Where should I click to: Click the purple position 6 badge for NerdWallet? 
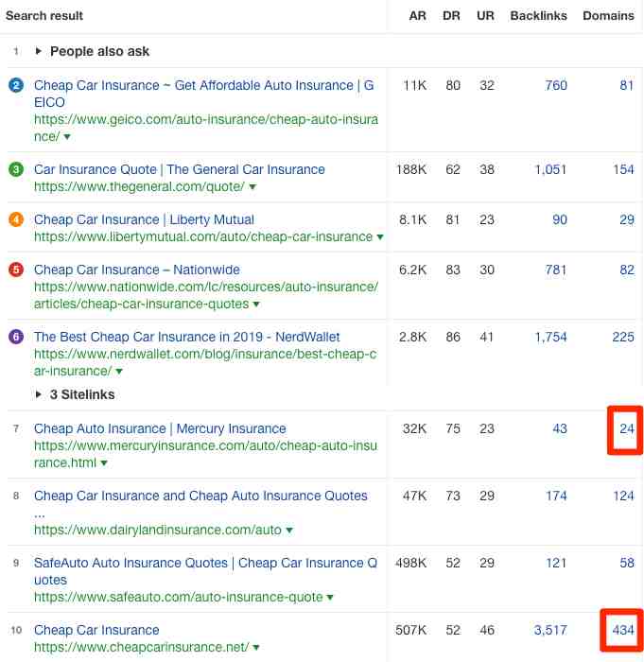[16, 337]
